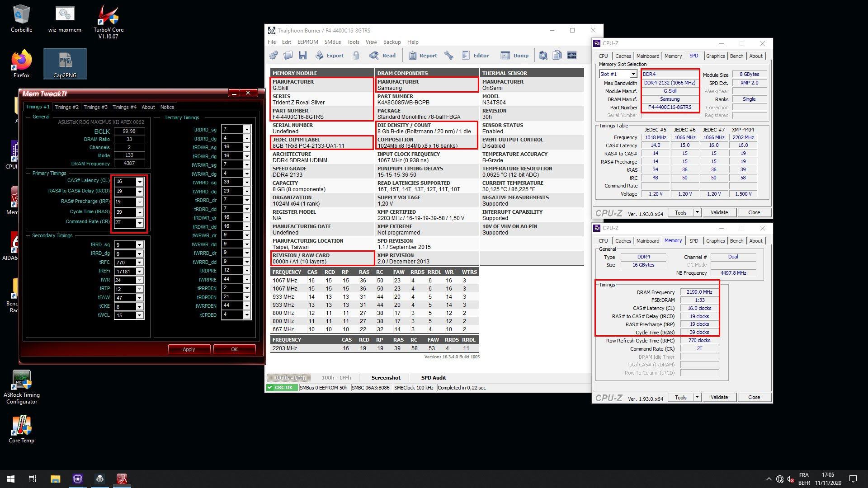Click the Screenshot button in Thaiphoon Burner
This screenshot has width=868, height=488.
(386, 378)
